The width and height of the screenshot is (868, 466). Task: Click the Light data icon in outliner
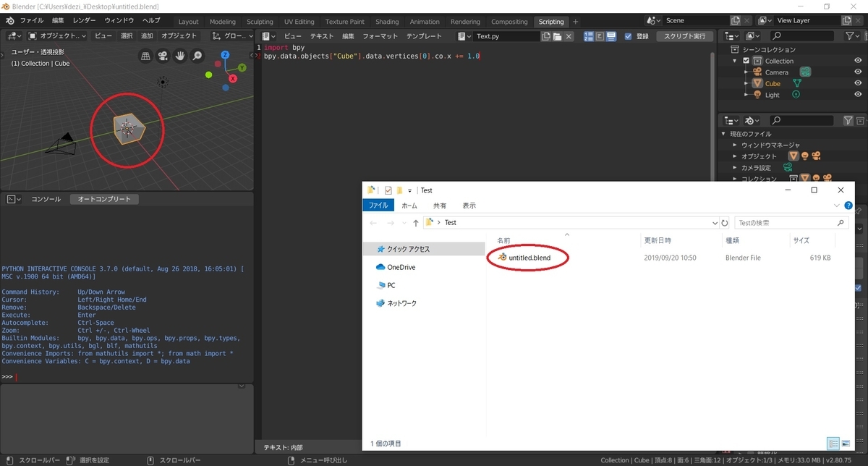point(796,95)
